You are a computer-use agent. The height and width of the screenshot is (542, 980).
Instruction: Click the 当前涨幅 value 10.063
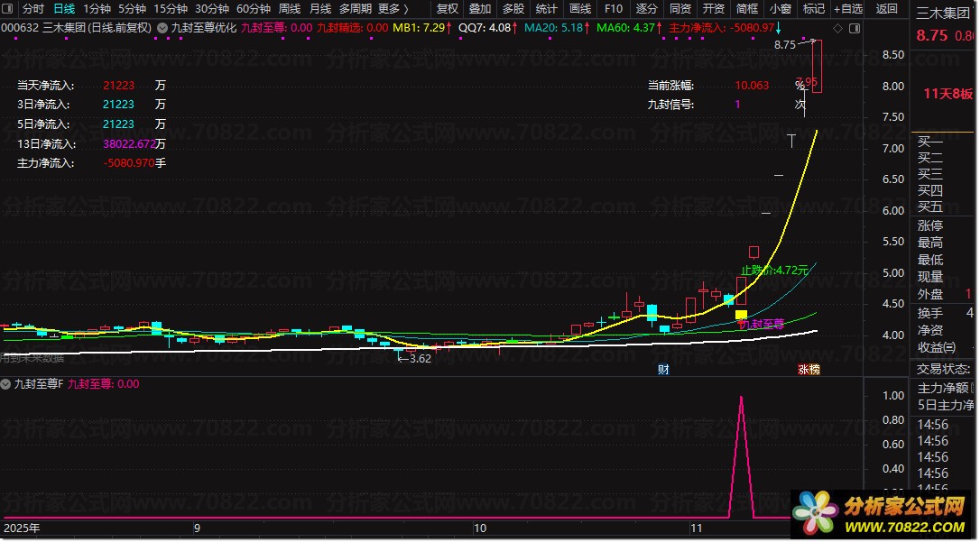click(752, 86)
